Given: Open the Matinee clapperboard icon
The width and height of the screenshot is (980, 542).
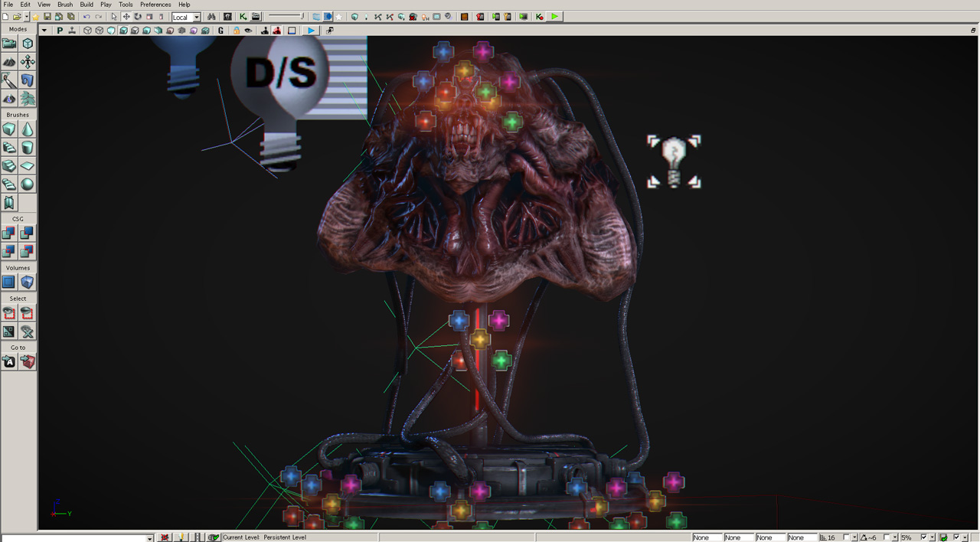Looking at the screenshot, I should coord(256,17).
